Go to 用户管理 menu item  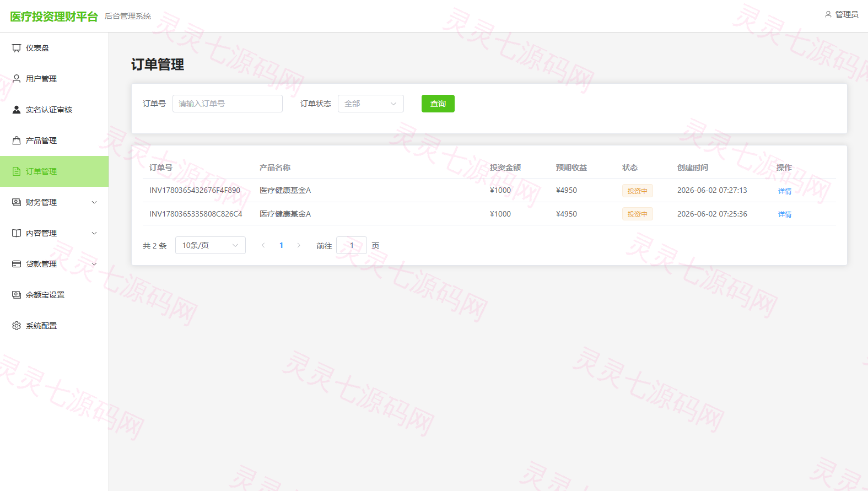point(54,79)
